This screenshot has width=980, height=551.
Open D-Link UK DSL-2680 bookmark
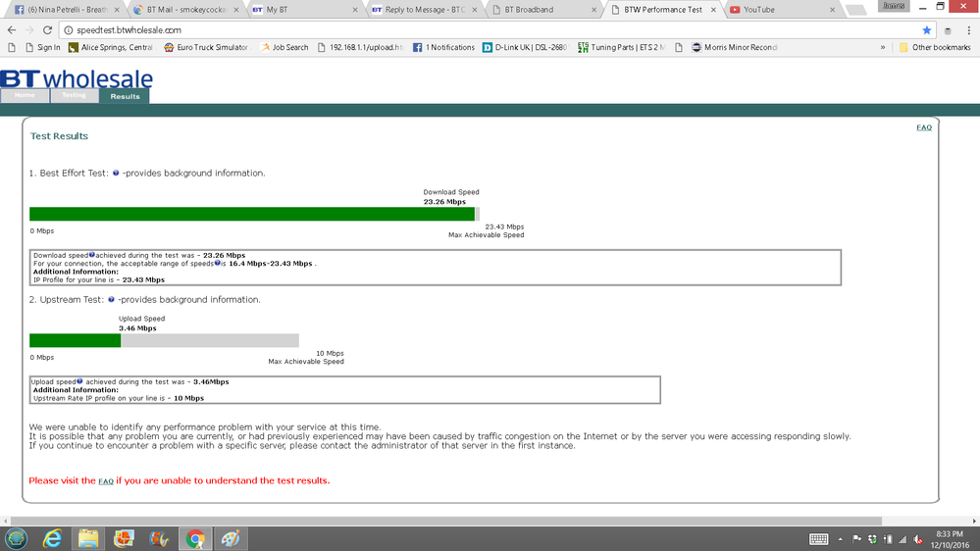tap(525, 47)
